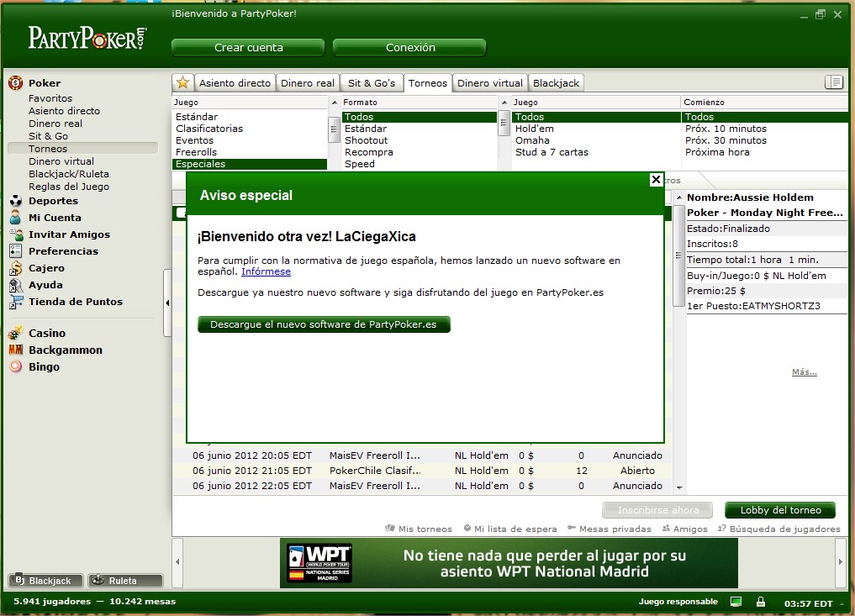855x616 pixels.
Task: Click the Backgammon icon
Action: [15, 350]
